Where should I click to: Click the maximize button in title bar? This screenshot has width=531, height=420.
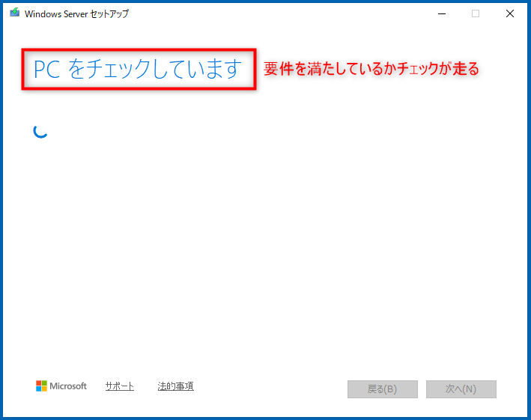(476, 13)
